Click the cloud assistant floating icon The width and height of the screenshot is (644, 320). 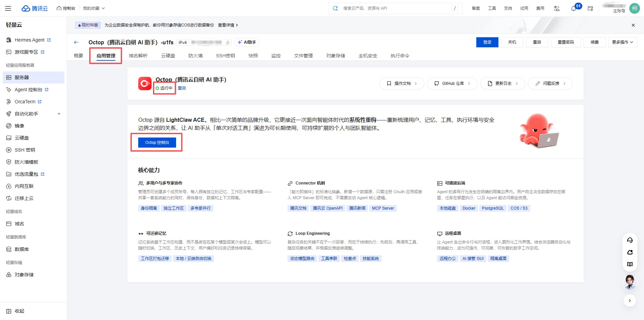click(x=630, y=252)
